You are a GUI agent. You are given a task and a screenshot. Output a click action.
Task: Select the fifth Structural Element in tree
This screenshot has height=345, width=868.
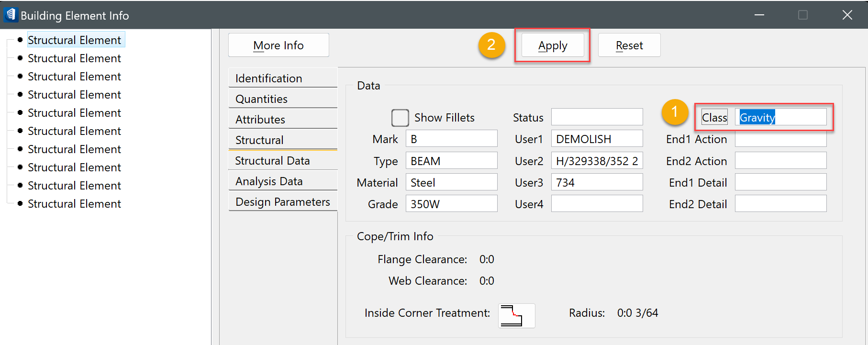pyautogui.click(x=74, y=112)
